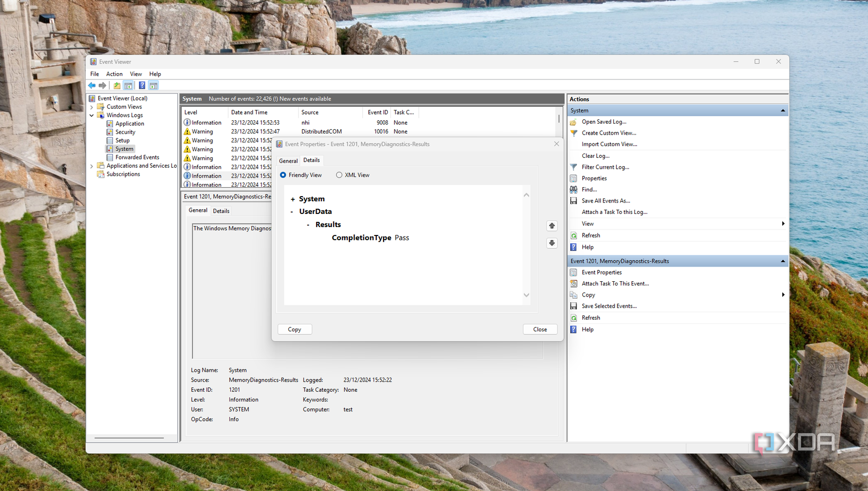This screenshot has width=868, height=491.
Task: Click the Copy button in the dialog
Action: click(295, 329)
